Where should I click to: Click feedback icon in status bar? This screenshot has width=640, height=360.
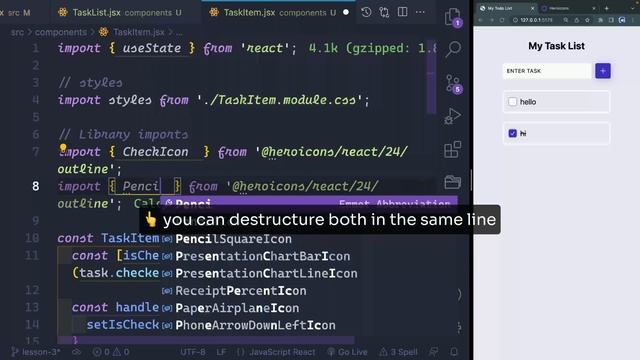coord(433,351)
